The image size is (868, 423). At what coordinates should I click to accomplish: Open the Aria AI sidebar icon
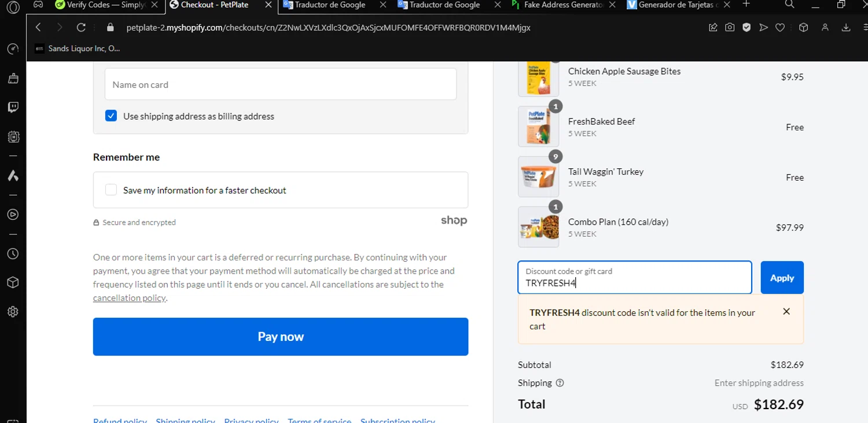13,175
